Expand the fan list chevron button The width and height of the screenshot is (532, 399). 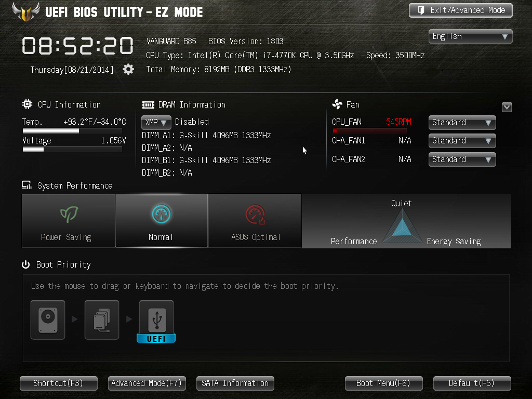pyautogui.click(x=507, y=107)
